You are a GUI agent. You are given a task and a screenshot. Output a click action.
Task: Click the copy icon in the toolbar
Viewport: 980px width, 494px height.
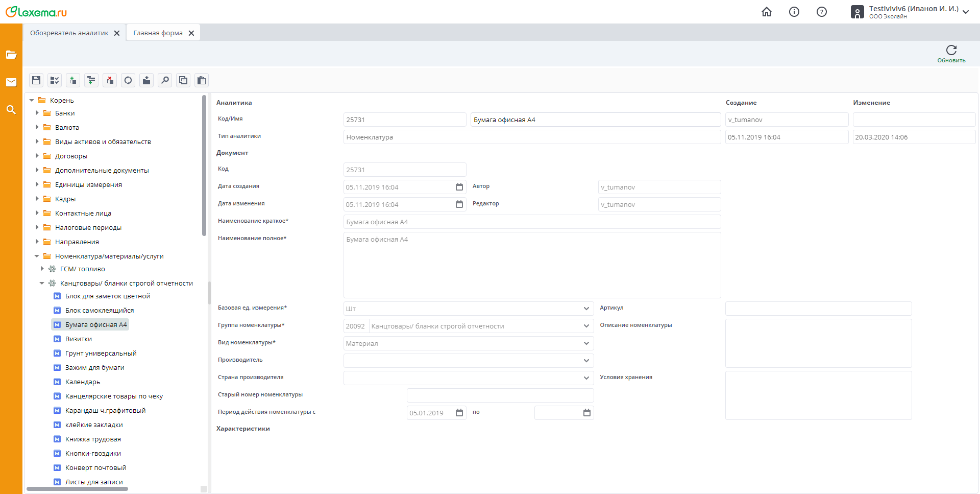(x=183, y=80)
